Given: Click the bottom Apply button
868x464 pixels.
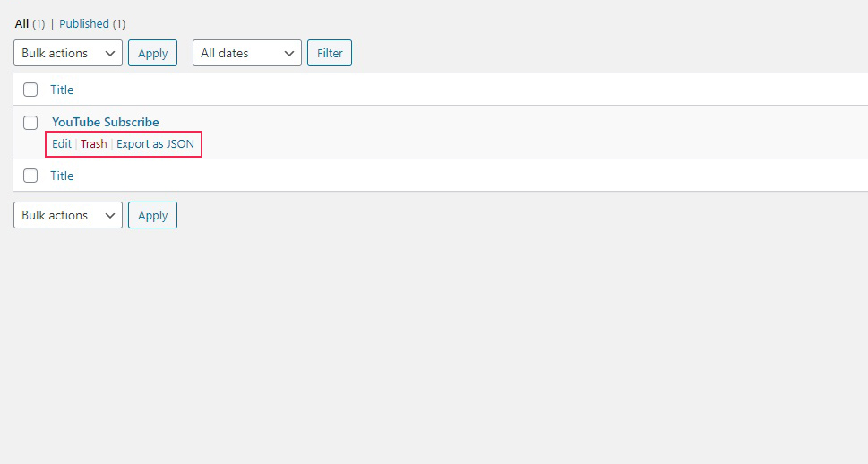Looking at the screenshot, I should 153,215.
